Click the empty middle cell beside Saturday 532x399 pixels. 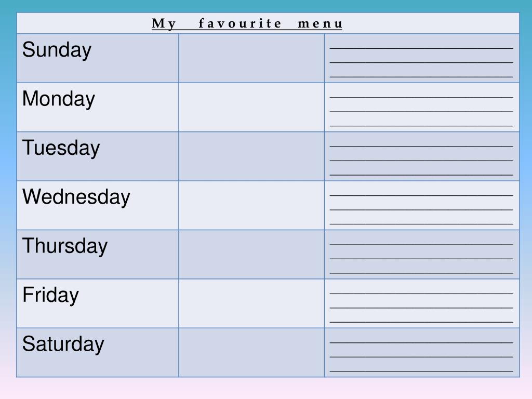tap(251, 352)
